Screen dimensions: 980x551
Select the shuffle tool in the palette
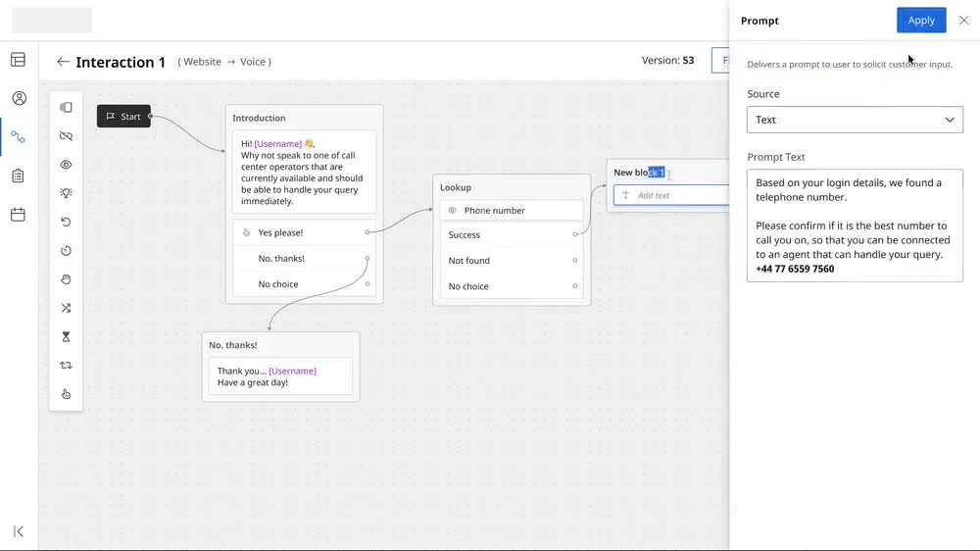[66, 308]
